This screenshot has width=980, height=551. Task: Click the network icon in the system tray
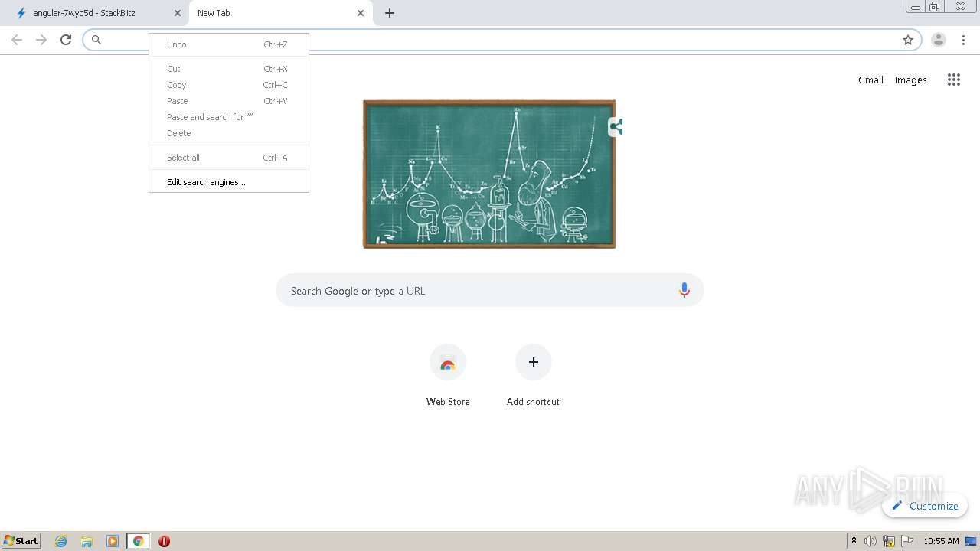click(x=889, y=541)
